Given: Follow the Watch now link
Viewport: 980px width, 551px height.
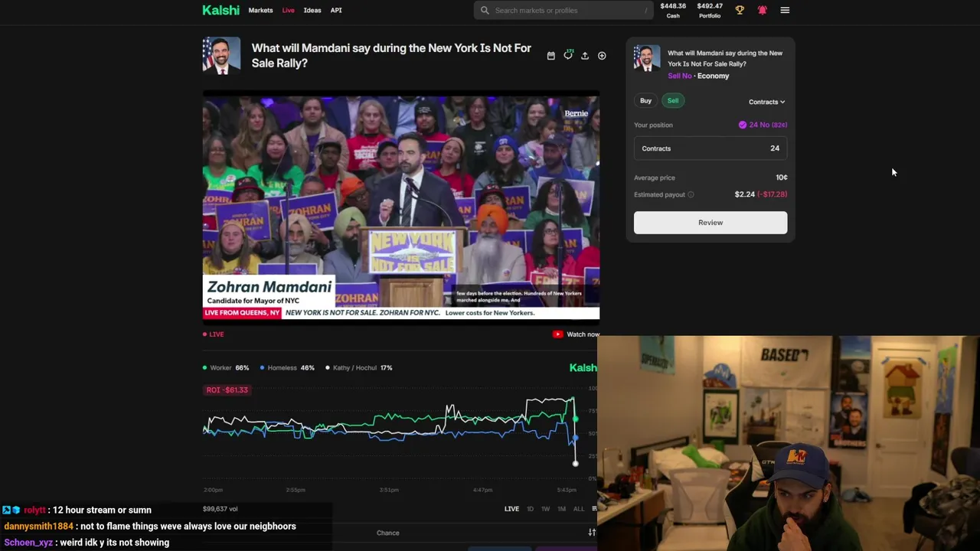Looking at the screenshot, I should tap(583, 334).
